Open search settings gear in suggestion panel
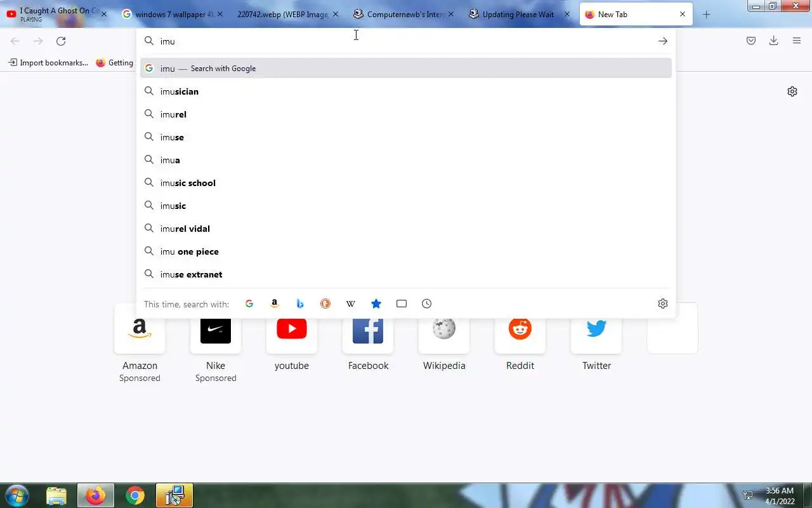The width and height of the screenshot is (812, 508). tap(663, 304)
